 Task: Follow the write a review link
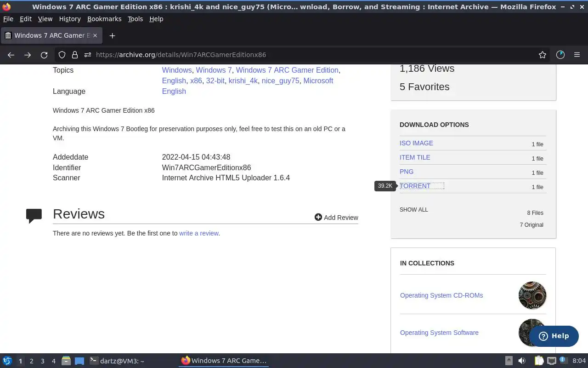click(x=198, y=233)
